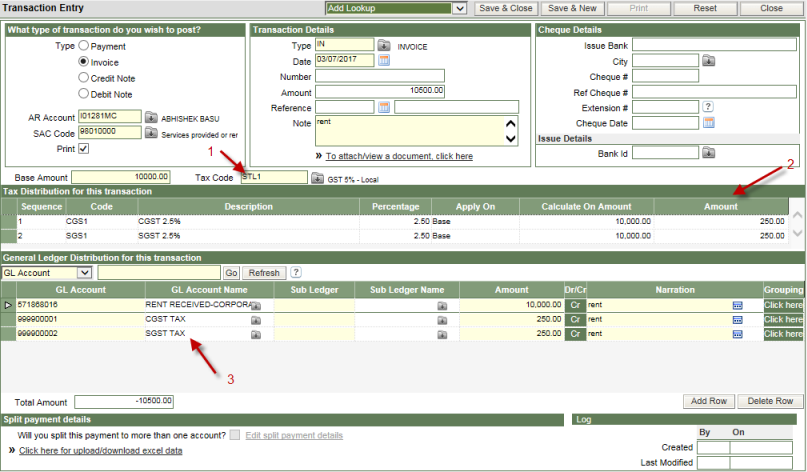Click the Extension # help icon
The width and height of the screenshot is (807, 472).
click(708, 107)
